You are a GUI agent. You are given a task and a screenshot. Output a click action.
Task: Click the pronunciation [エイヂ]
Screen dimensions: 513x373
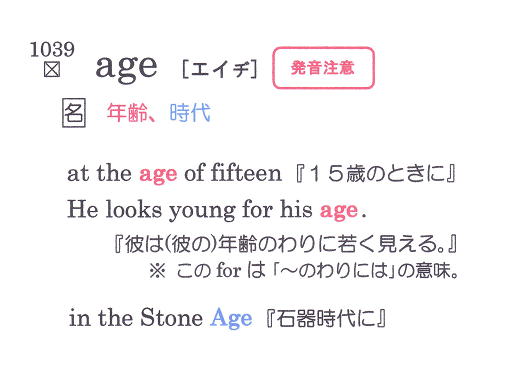coord(220,69)
